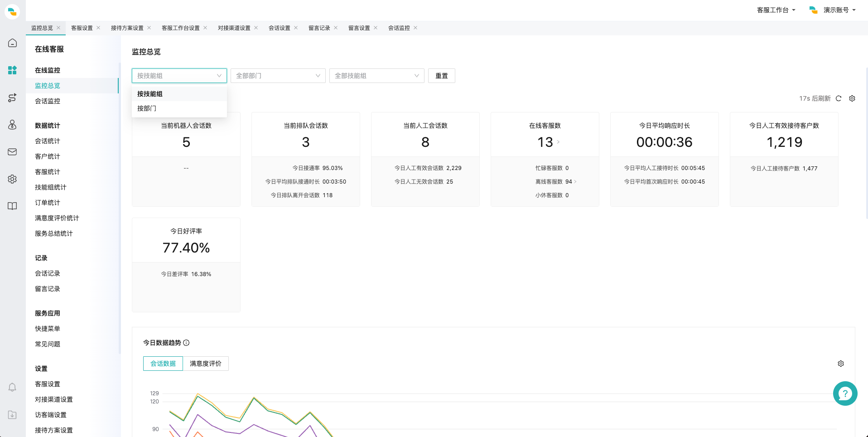
Task: Expand online agents count 13 arrow
Action: [x=558, y=142]
